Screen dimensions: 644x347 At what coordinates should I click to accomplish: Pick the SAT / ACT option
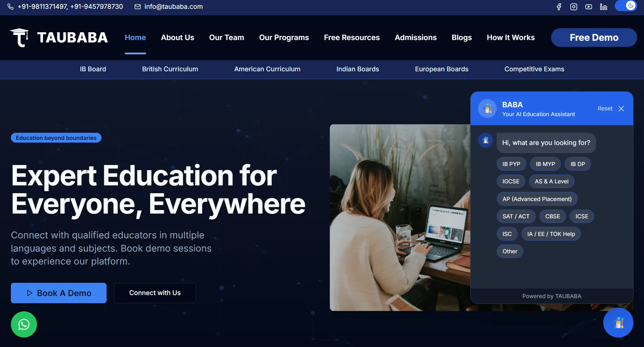point(516,216)
